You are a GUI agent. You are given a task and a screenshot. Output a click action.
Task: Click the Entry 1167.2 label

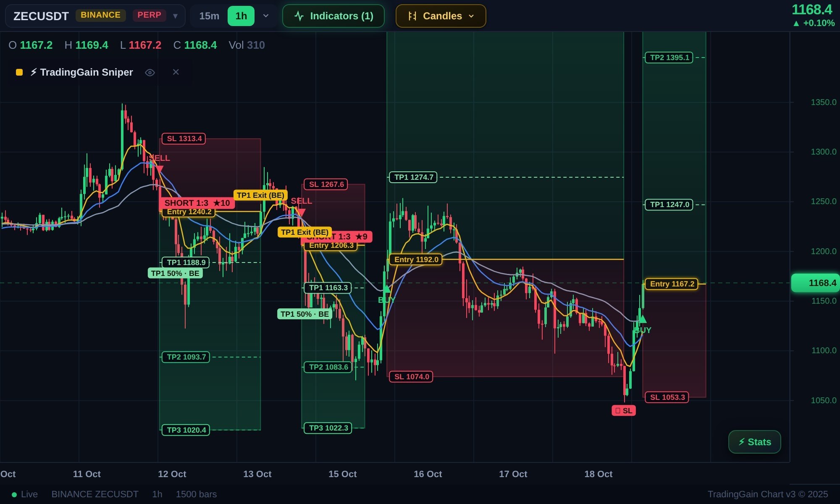coord(672,284)
